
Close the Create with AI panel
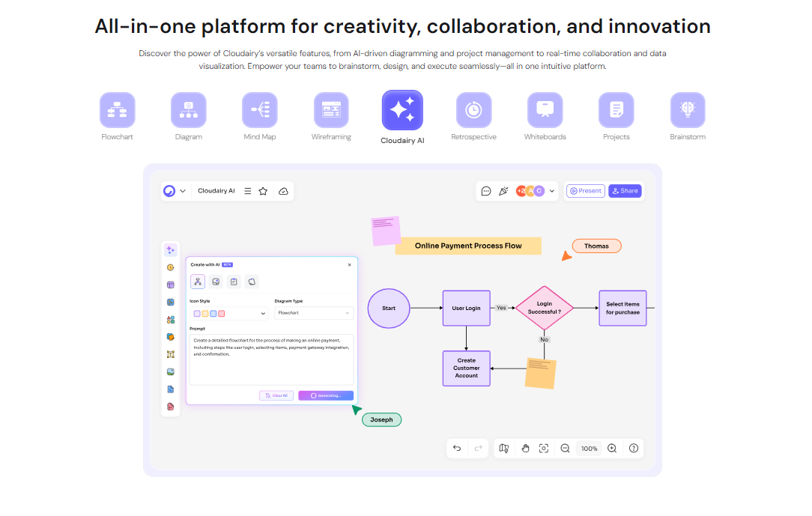(x=350, y=265)
